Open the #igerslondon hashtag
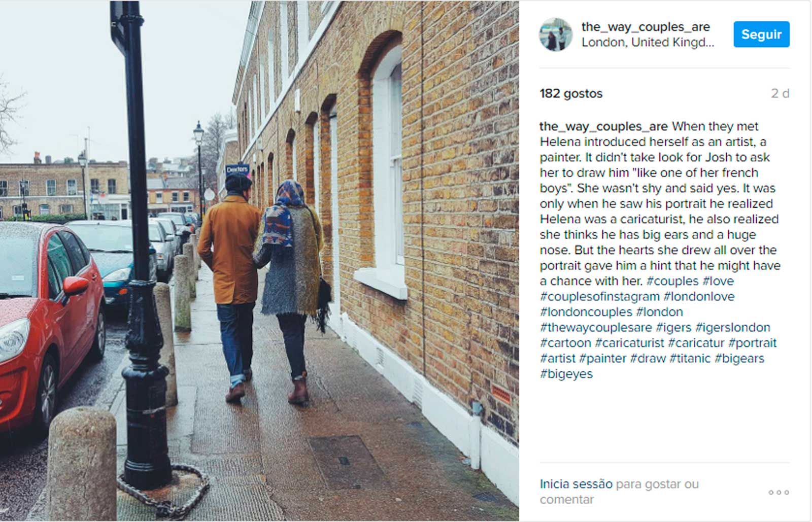The height and width of the screenshot is (522, 812). (733, 327)
